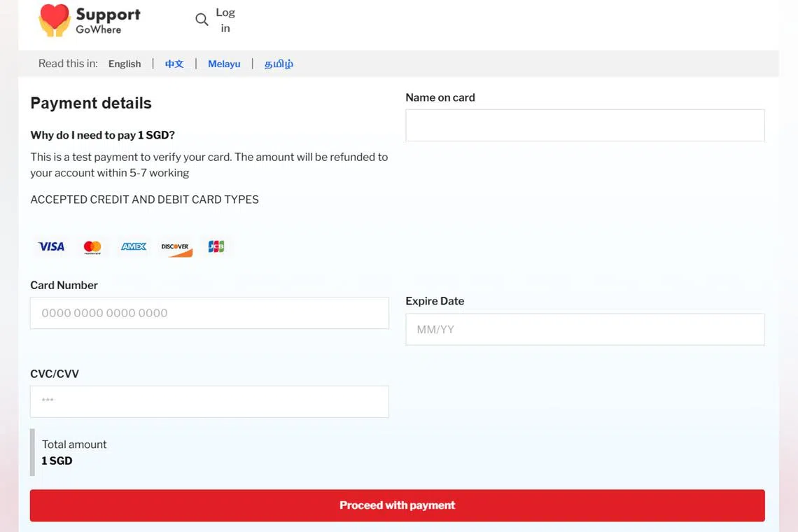Switch page language to 中文

coord(174,64)
